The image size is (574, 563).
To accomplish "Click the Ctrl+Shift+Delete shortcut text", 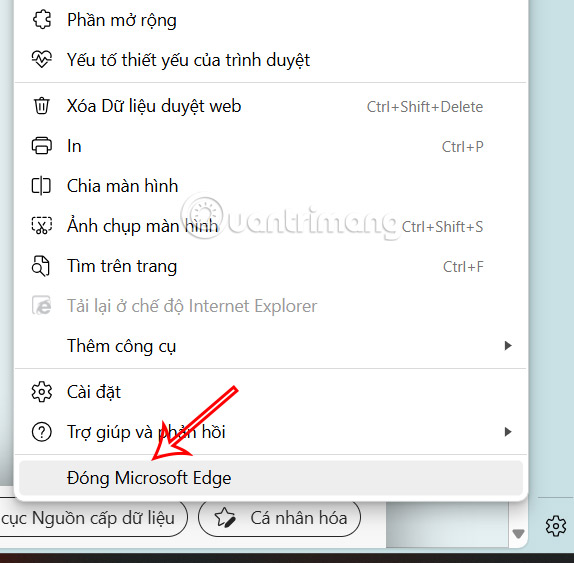I will (425, 107).
